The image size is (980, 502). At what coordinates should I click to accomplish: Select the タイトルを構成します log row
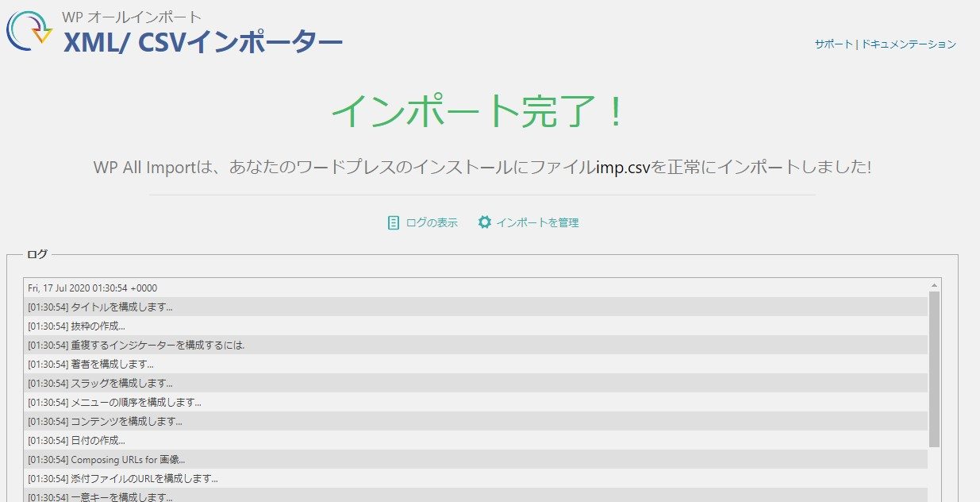(475, 307)
